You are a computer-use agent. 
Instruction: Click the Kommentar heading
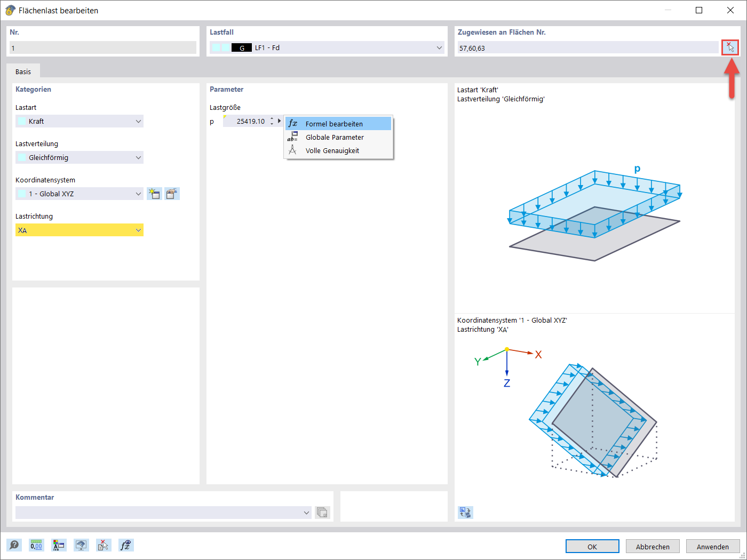tap(35, 497)
